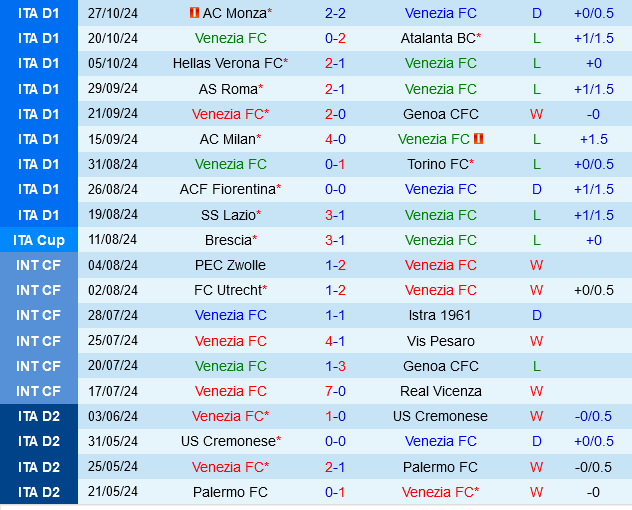Open the PEC Zwolle team link
The width and height of the screenshot is (632, 510).
click(231, 265)
